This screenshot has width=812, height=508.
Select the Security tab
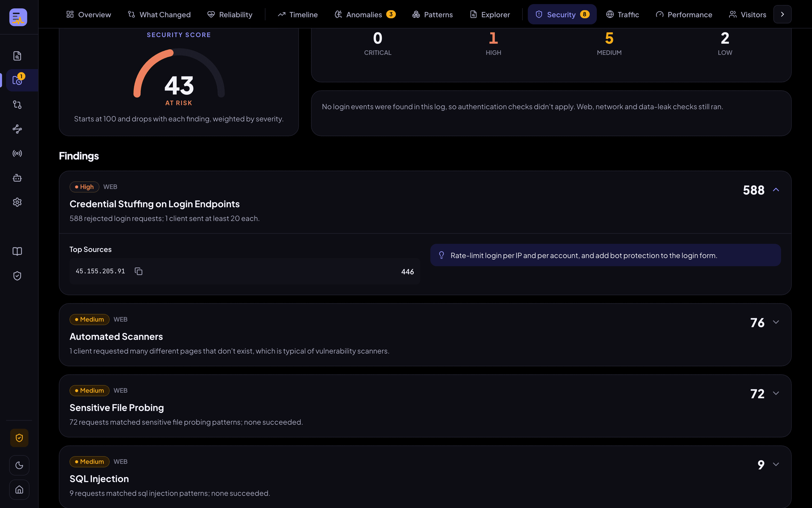(562, 14)
